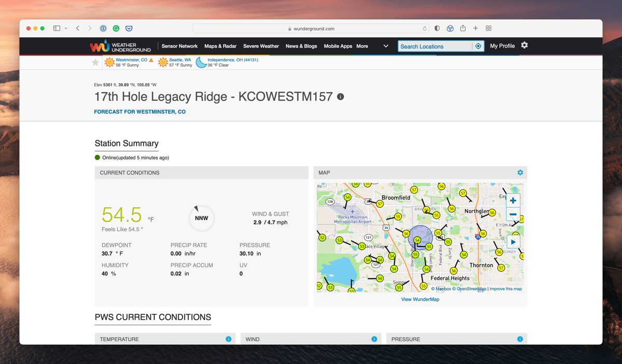Reload the page
The width and height of the screenshot is (622, 364).
point(425,29)
